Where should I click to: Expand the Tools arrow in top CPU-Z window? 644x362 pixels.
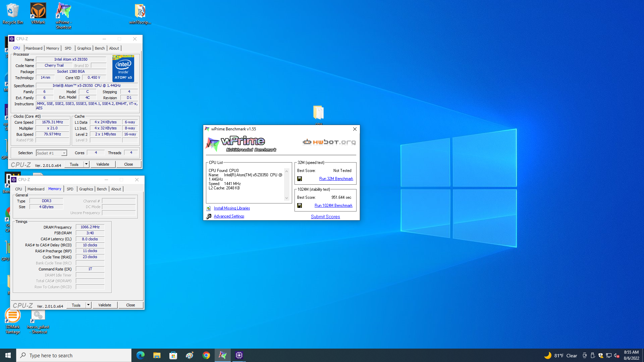[87, 164]
